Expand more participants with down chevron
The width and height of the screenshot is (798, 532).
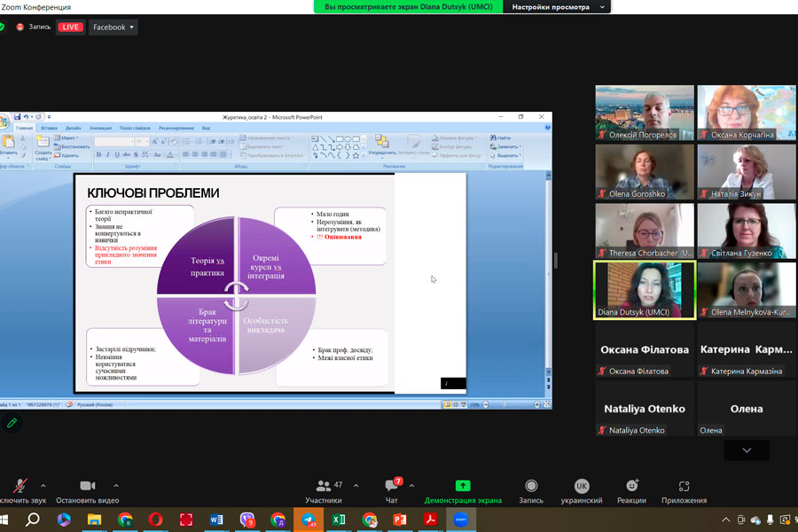[x=746, y=450]
